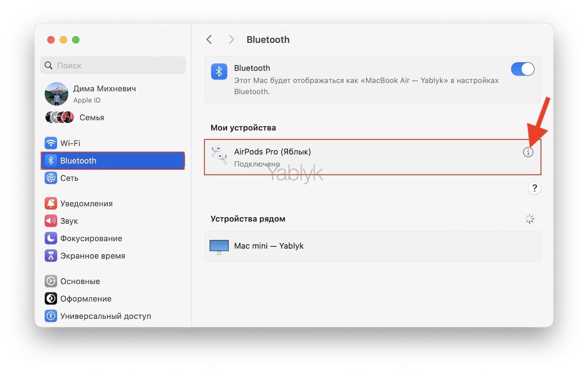Click the Notifications (Уведомления) bell icon
Viewport: 588px width, 373px height.
51,203
